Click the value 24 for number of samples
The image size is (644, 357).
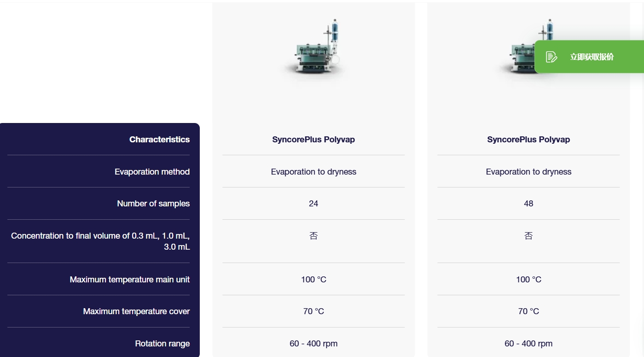[313, 204]
